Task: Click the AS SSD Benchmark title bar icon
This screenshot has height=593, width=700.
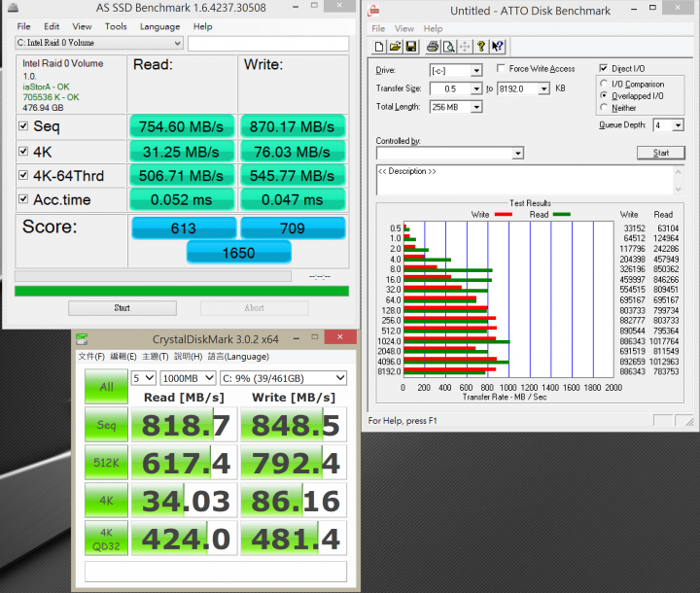Action: tap(14, 8)
